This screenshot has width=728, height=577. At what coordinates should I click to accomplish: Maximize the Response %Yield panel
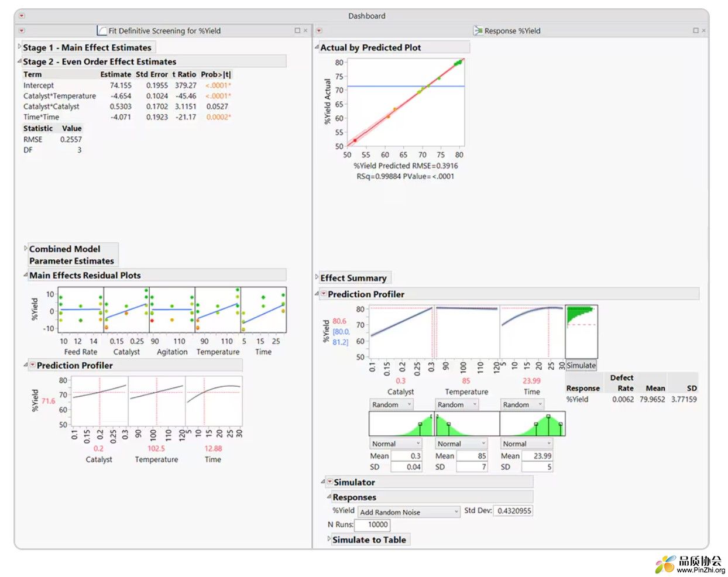tap(695, 30)
